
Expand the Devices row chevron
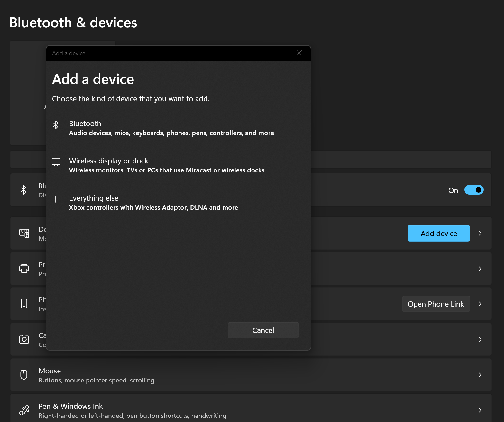(x=480, y=233)
